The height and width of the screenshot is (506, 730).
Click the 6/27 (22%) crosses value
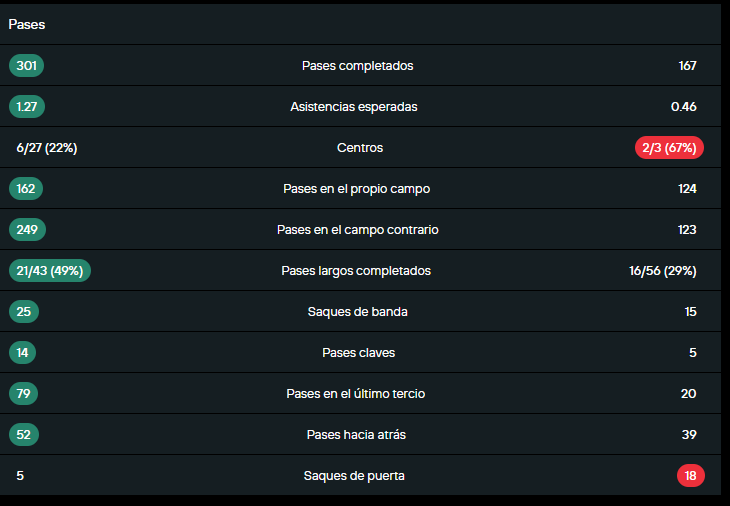click(47, 148)
